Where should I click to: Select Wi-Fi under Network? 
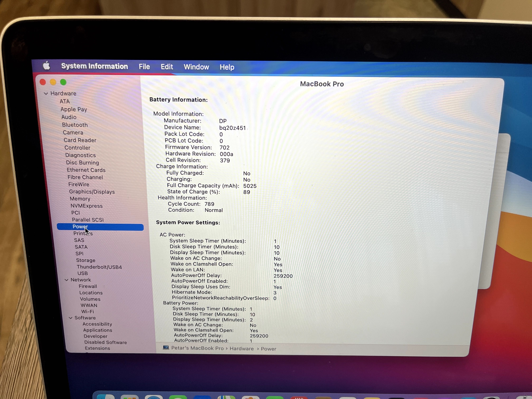click(87, 312)
